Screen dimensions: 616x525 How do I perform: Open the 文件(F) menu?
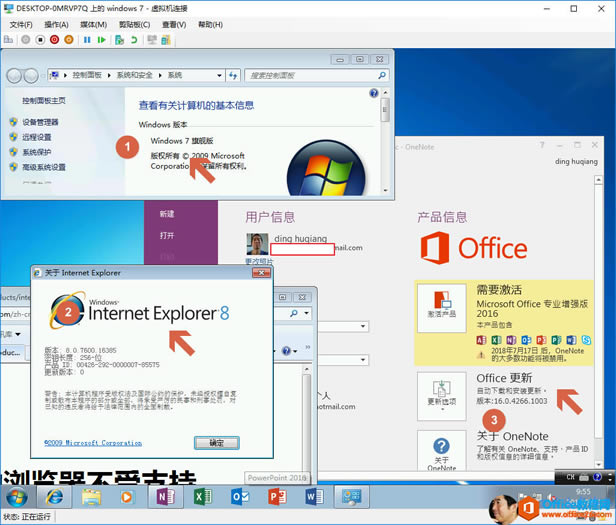21,25
